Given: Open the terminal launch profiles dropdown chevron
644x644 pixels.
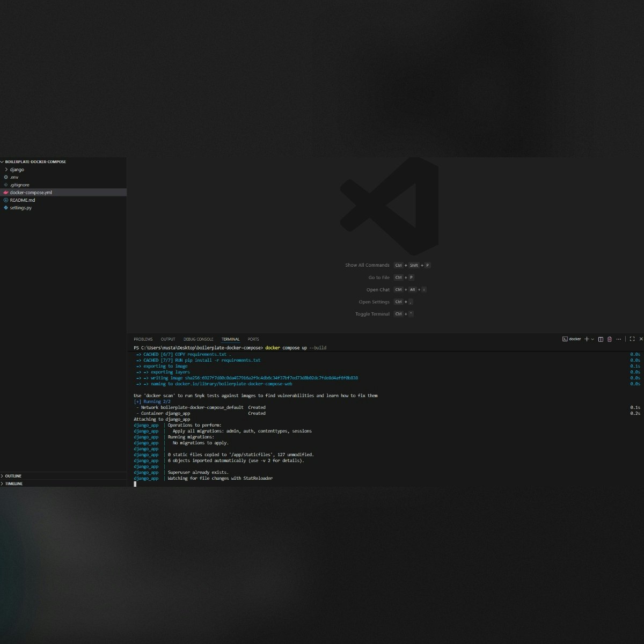Looking at the screenshot, I should tap(592, 339).
